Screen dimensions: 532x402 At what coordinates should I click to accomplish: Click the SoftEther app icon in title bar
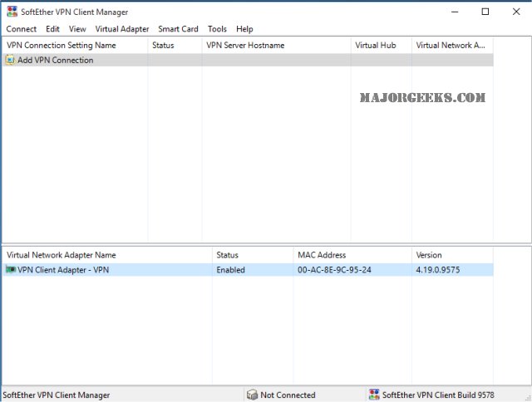point(11,12)
